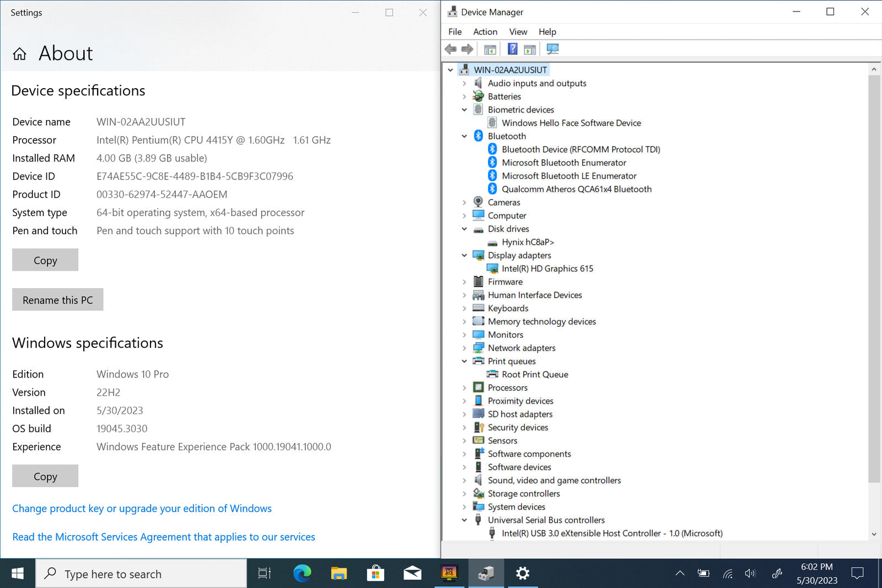Click the Home icon beside About in Settings
The image size is (882, 588).
point(20,53)
